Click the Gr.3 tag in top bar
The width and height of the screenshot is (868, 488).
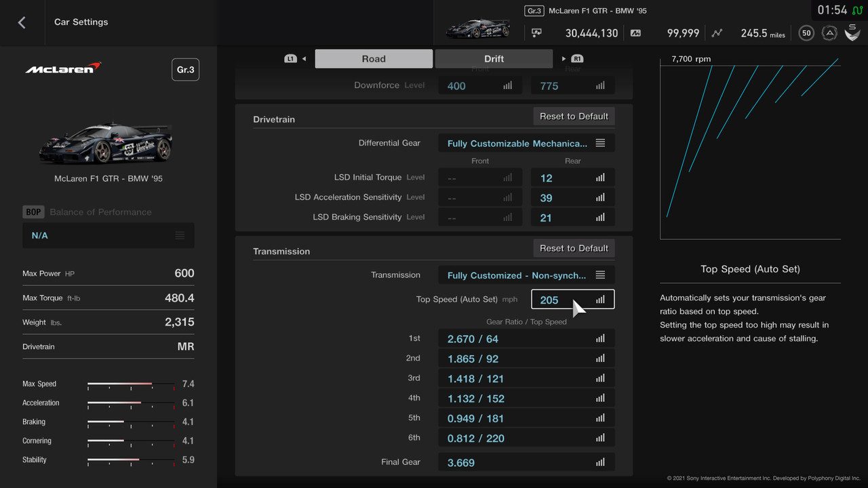pos(534,11)
